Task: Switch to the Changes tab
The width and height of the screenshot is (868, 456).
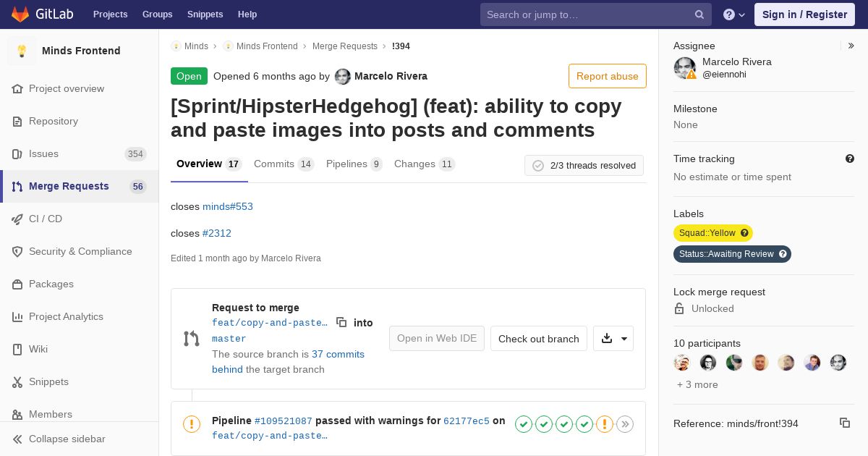Action: point(424,164)
